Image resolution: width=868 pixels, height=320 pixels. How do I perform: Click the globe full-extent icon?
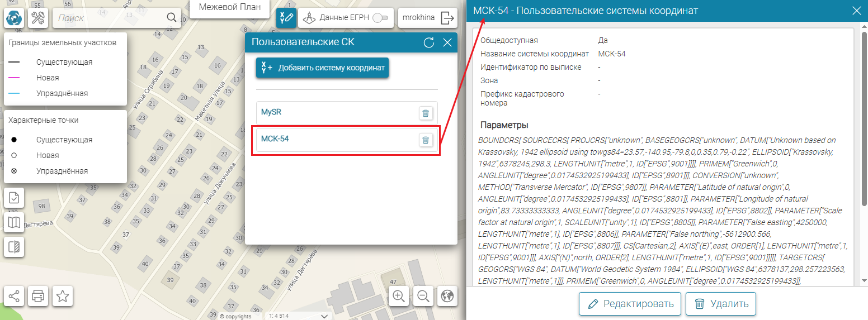pos(447,296)
